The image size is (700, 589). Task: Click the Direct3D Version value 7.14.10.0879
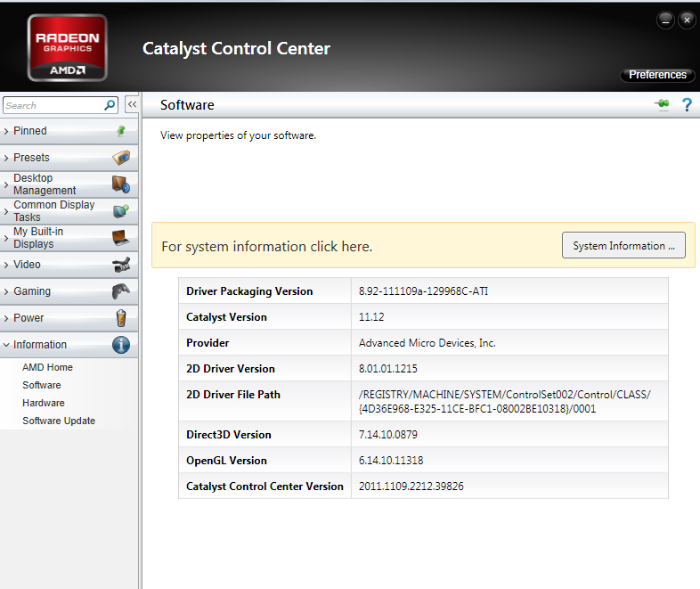click(387, 435)
